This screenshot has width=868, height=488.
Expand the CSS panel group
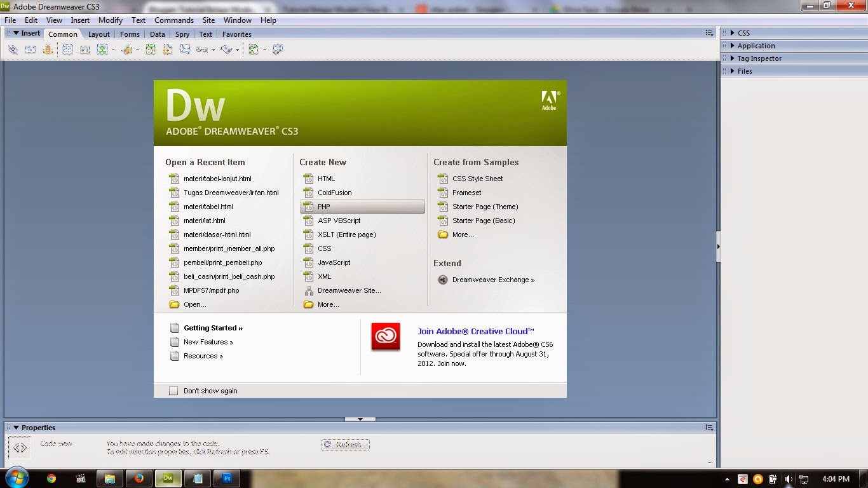[733, 33]
